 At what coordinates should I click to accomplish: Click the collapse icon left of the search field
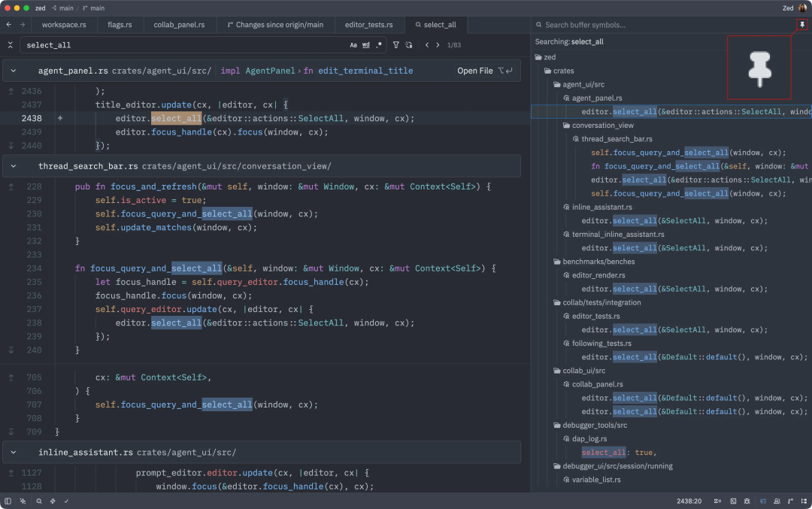(11, 45)
